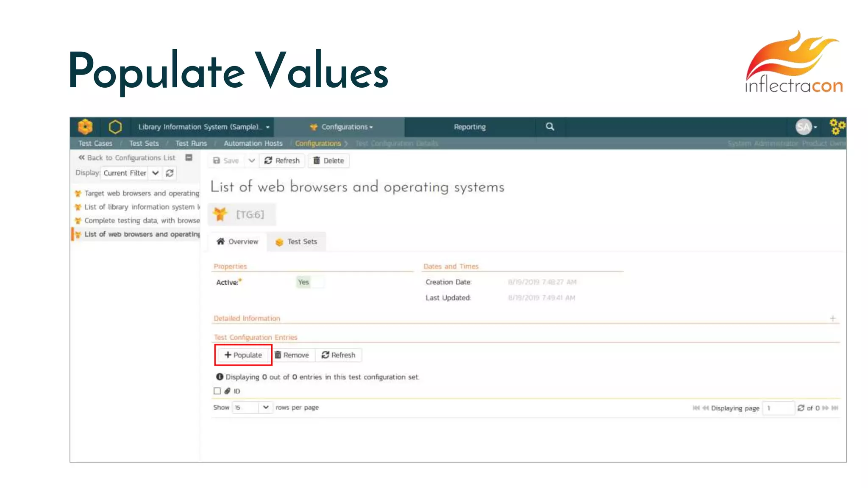Screen dimensions: 868x488
Task: Click the Last Updated value
Action: (x=542, y=298)
